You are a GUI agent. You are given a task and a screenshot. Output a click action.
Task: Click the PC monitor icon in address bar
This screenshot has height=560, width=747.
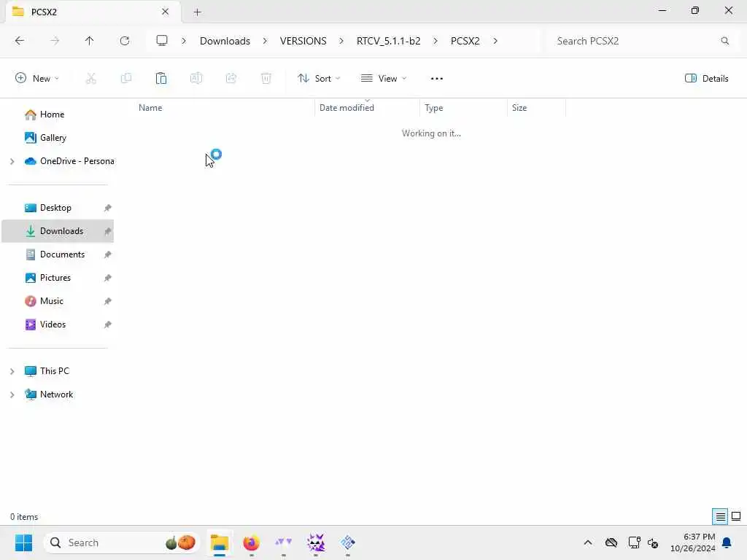click(x=162, y=41)
